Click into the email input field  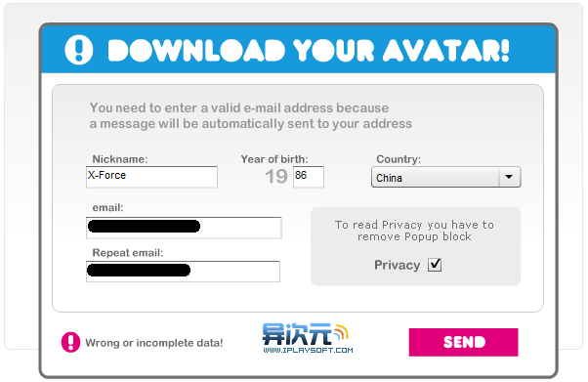click(184, 228)
